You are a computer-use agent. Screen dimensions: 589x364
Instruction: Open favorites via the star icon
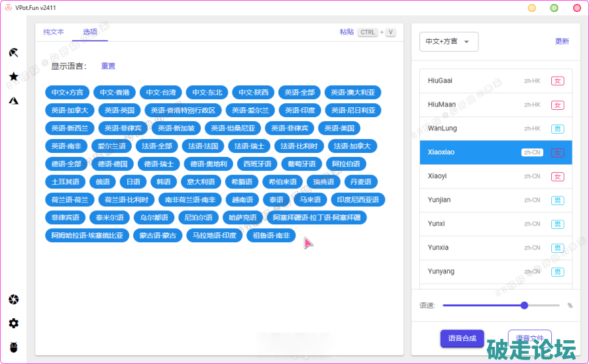coord(13,77)
